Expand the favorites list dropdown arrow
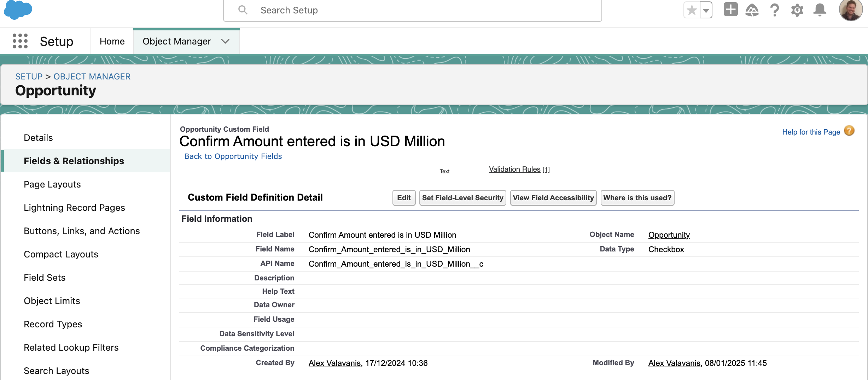Viewport: 868px width, 380px height. click(706, 10)
